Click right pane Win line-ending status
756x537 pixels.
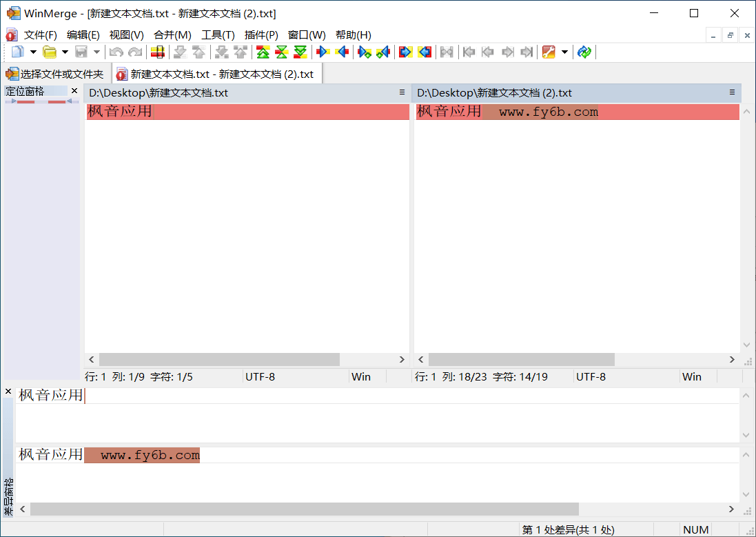coord(692,377)
